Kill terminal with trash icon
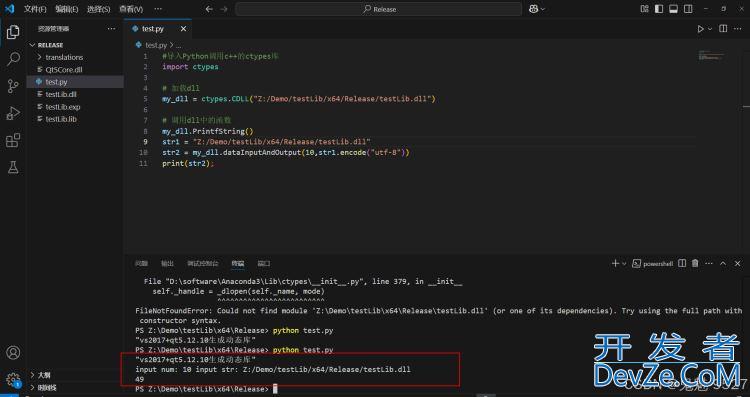The image size is (750, 397). pyautogui.click(x=695, y=264)
